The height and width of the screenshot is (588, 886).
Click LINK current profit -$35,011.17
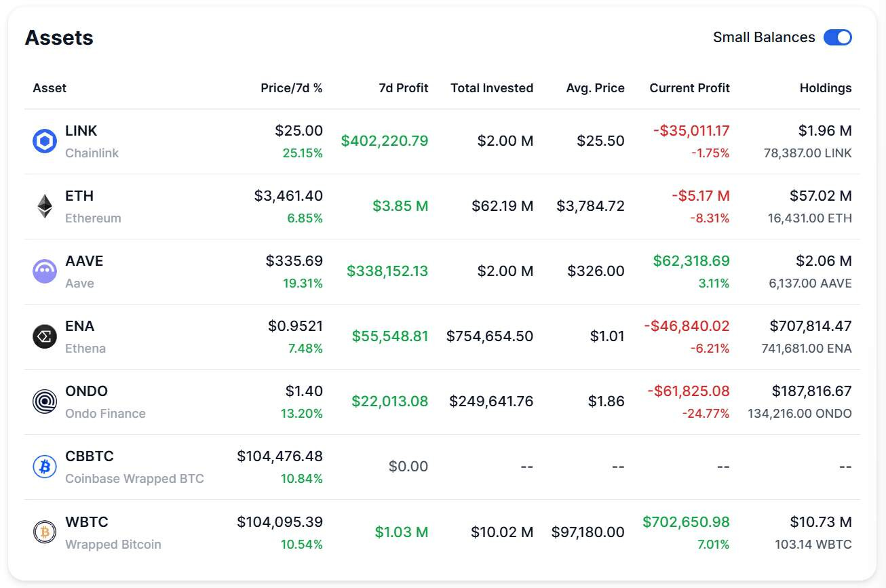coord(691,130)
